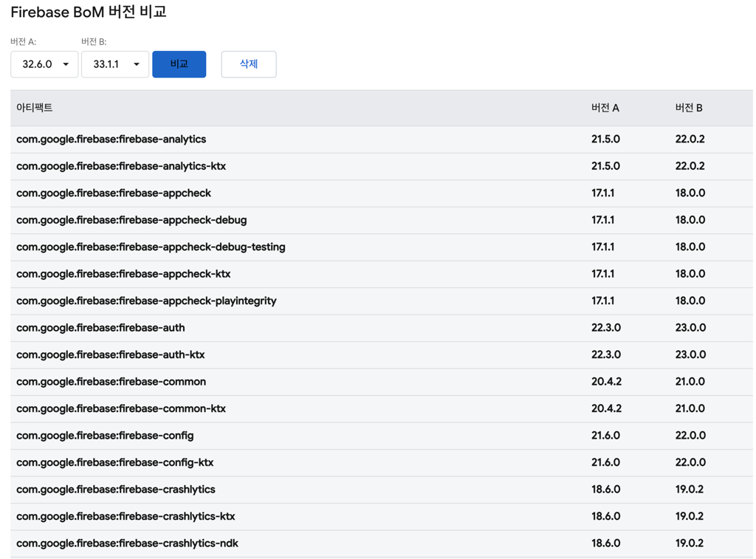Click version A 20.4.2 for firebase-common-ktx
The height and width of the screenshot is (559, 756).
(x=607, y=409)
